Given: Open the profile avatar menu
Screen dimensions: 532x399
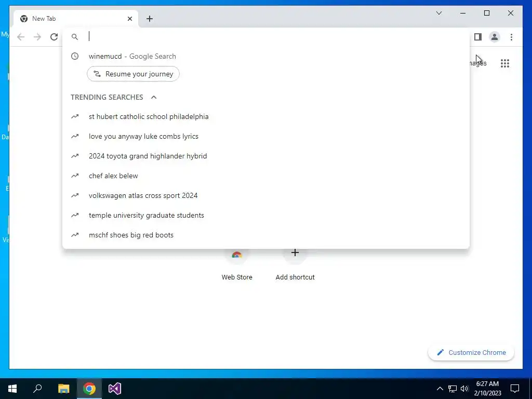Looking at the screenshot, I should 495,37.
